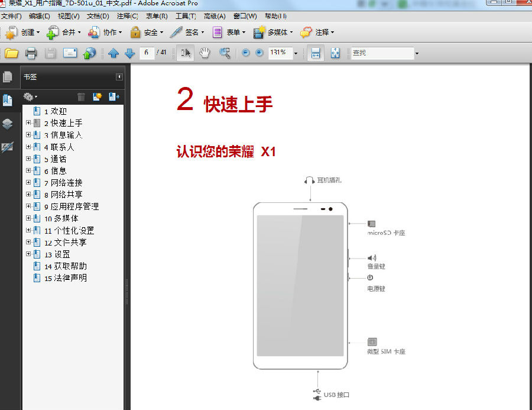
Task: Choose the Hand pan tool
Action: tap(205, 53)
